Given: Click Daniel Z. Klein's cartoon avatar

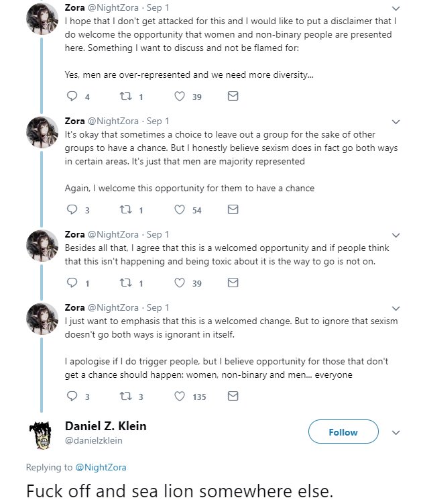Looking at the screenshot, I should coord(42,436).
